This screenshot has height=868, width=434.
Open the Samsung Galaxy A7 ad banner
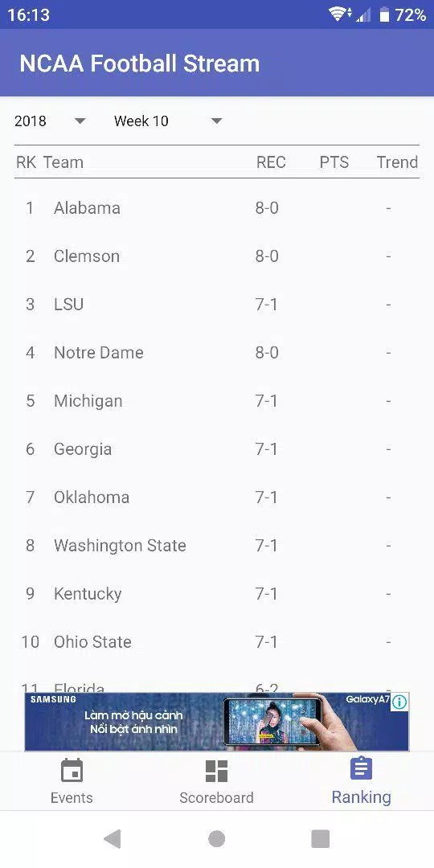click(216, 721)
